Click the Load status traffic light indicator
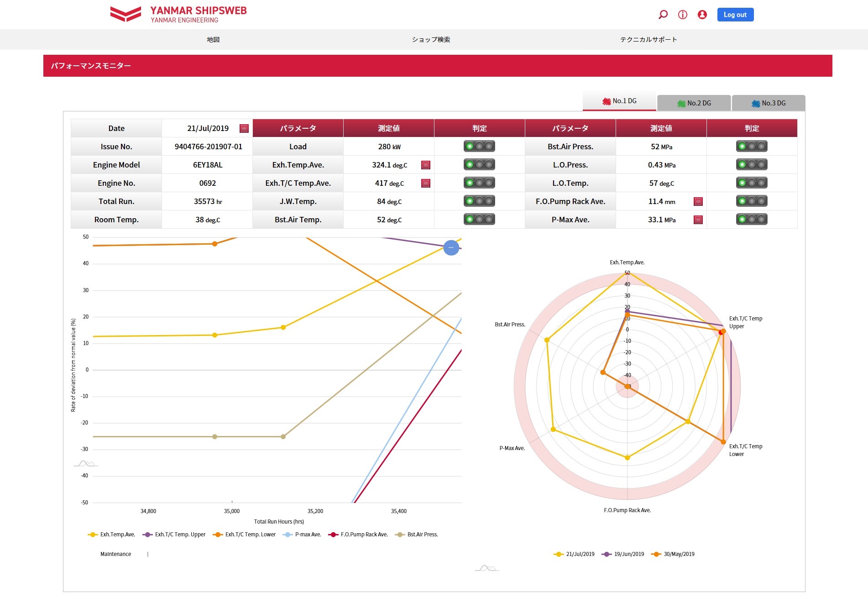Image resolution: width=868 pixels, height=603 pixels. (479, 147)
